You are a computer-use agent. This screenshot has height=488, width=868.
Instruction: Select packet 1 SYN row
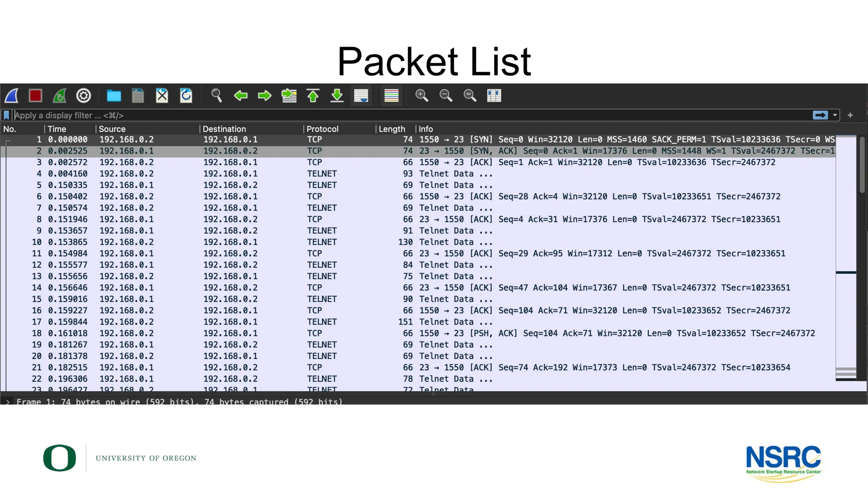point(418,140)
